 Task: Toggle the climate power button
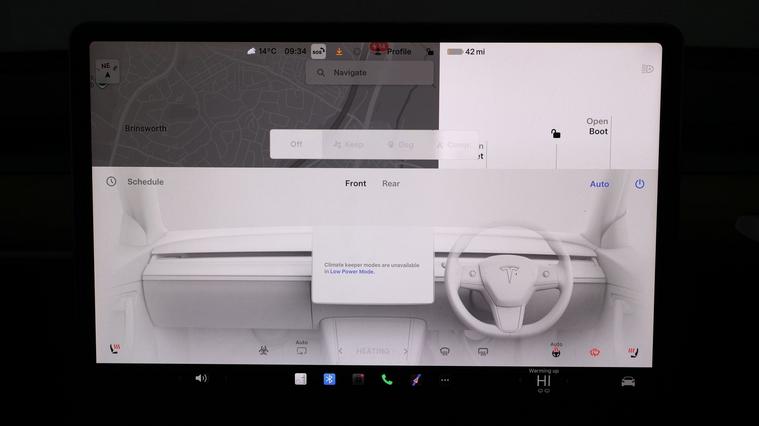point(639,184)
